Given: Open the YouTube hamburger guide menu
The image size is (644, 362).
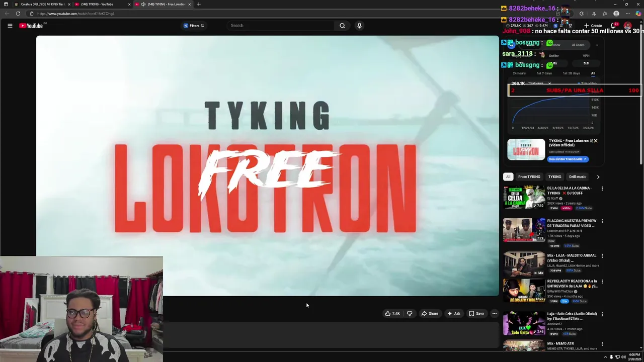Looking at the screenshot, I should pyautogui.click(x=10, y=26).
